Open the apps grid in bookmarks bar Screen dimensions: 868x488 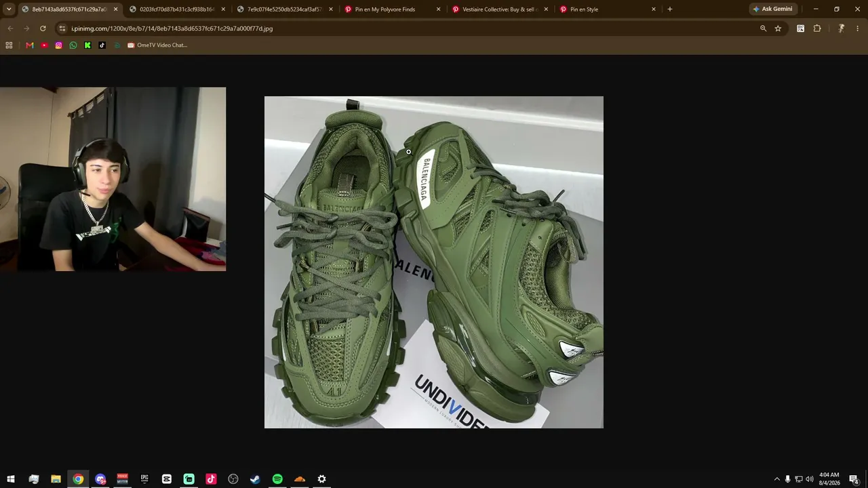click(x=9, y=45)
